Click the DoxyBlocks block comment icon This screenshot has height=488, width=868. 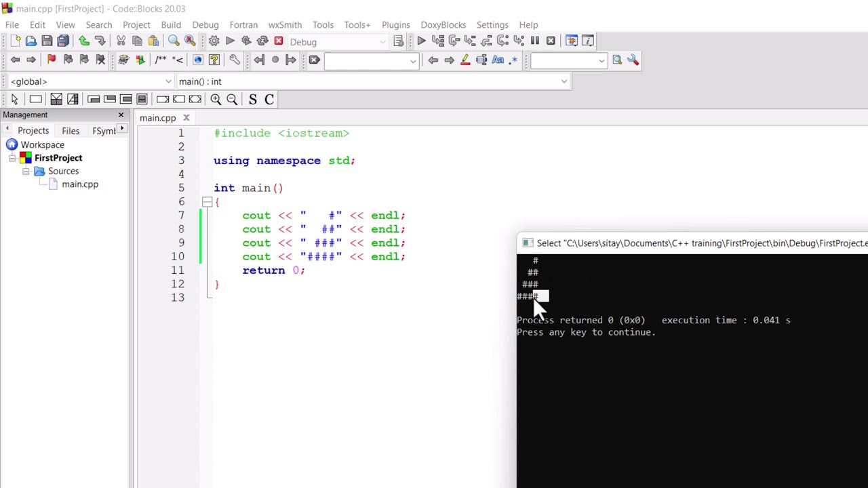(x=161, y=60)
